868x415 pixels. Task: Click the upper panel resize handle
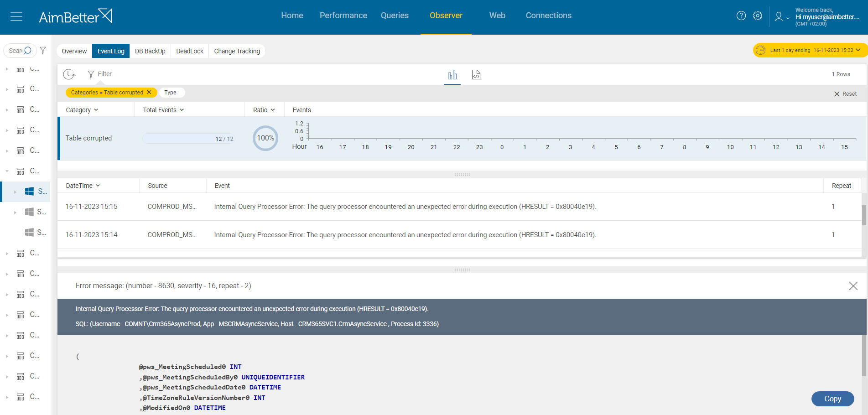click(462, 175)
